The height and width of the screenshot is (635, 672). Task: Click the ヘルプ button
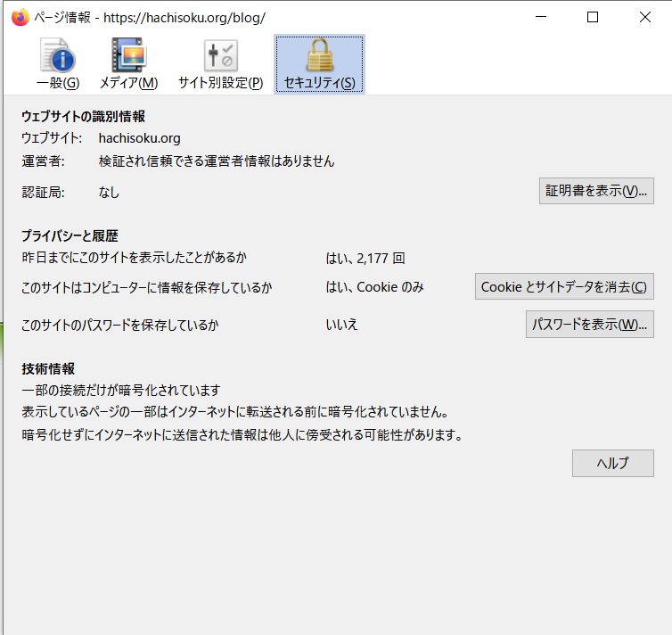point(612,463)
